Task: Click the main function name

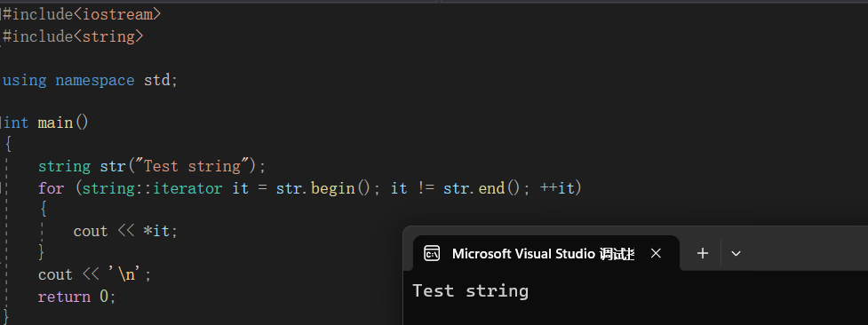Action: (x=55, y=123)
